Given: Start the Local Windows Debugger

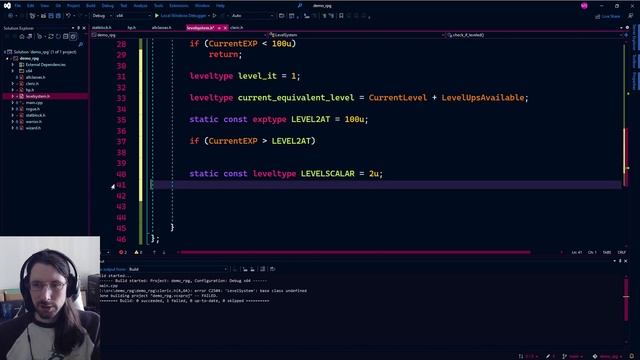Looking at the screenshot, I should [181, 16].
